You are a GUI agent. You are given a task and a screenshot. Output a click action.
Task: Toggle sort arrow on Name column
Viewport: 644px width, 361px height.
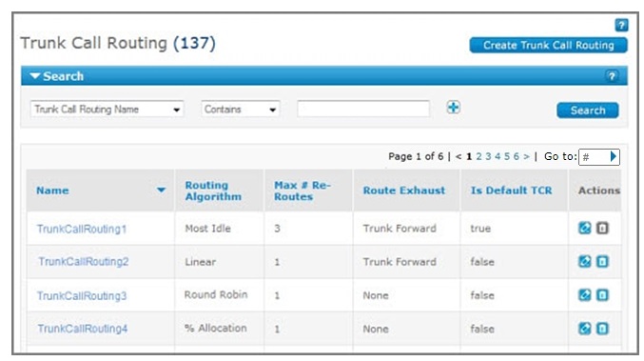[x=161, y=190]
